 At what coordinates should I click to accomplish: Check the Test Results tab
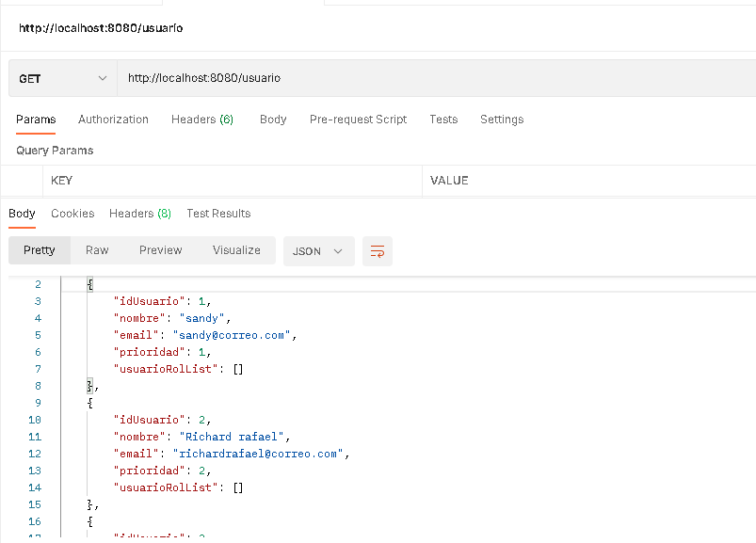[217, 214]
